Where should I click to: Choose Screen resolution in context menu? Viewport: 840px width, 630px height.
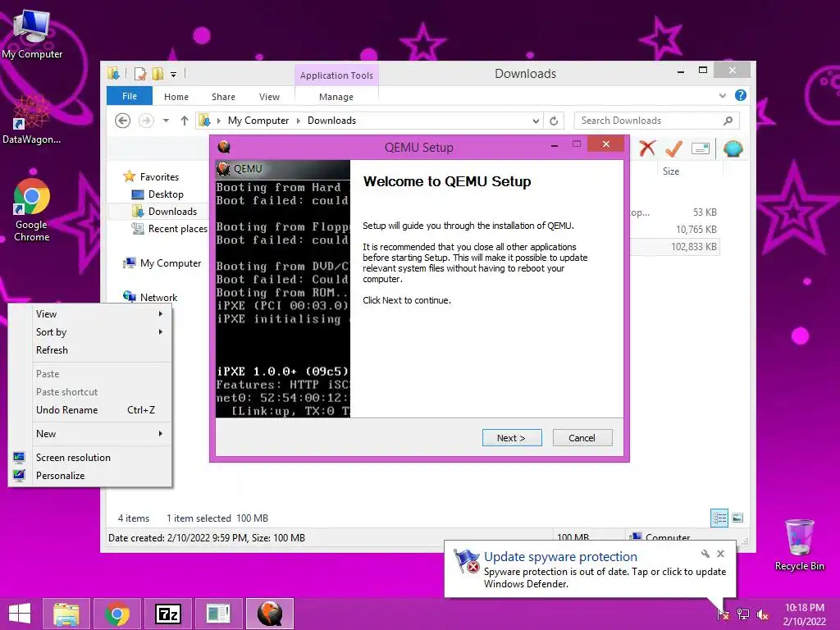[102, 458]
